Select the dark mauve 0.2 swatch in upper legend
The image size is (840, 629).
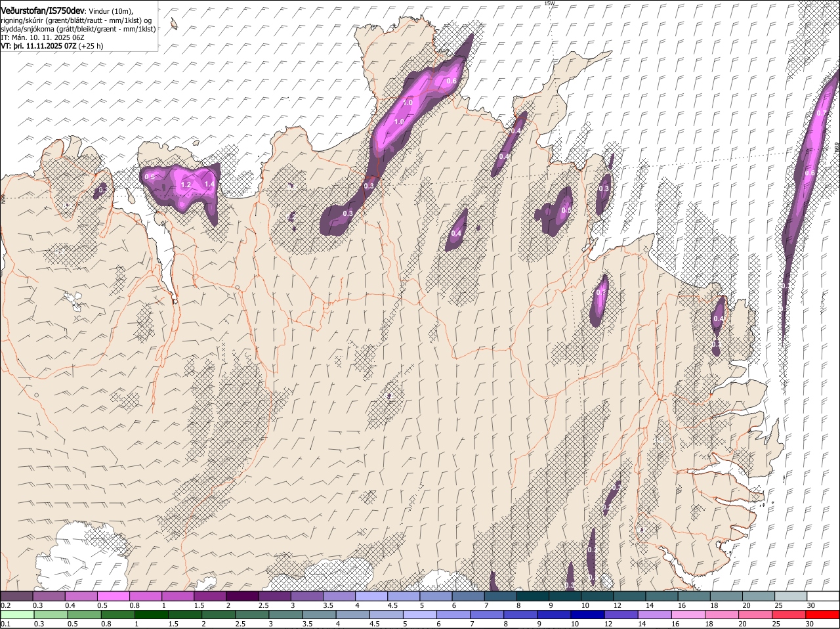(16, 596)
